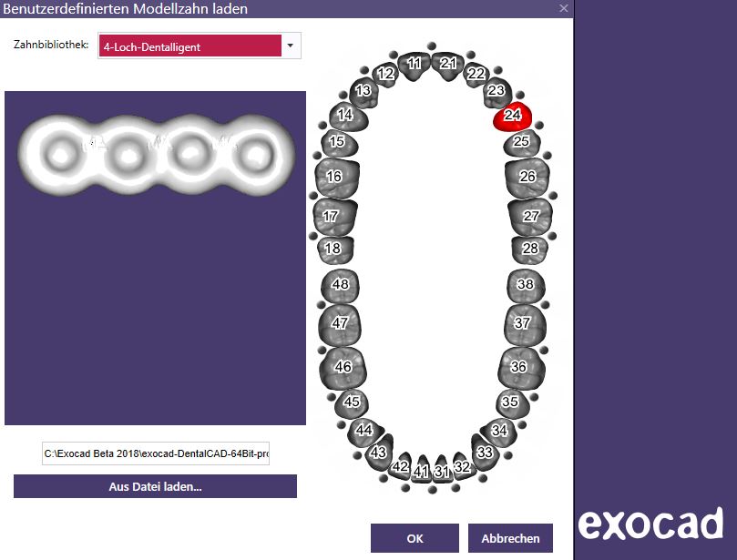Choose tooth 46 in the lower arch
Screen dimensions: 737x560
click(x=343, y=367)
